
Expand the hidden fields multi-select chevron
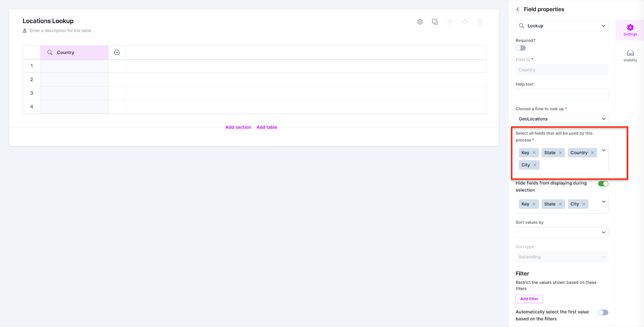coord(603,202)
